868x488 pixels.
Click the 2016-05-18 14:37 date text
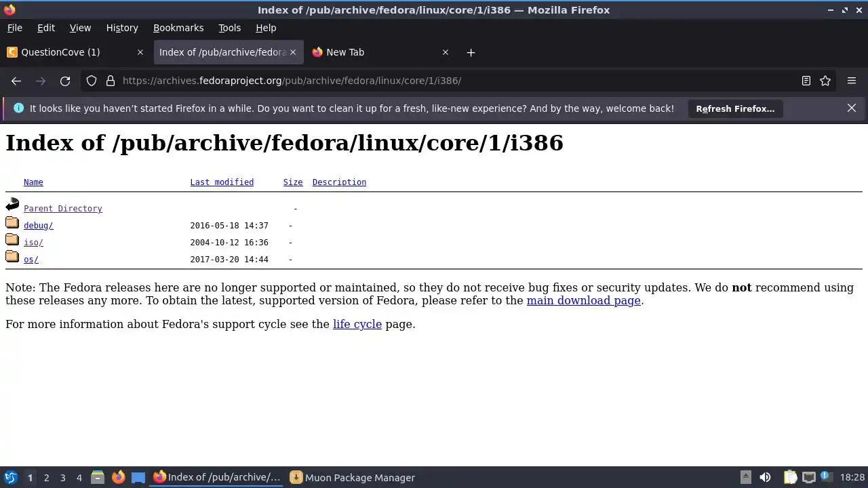point(229,226)
